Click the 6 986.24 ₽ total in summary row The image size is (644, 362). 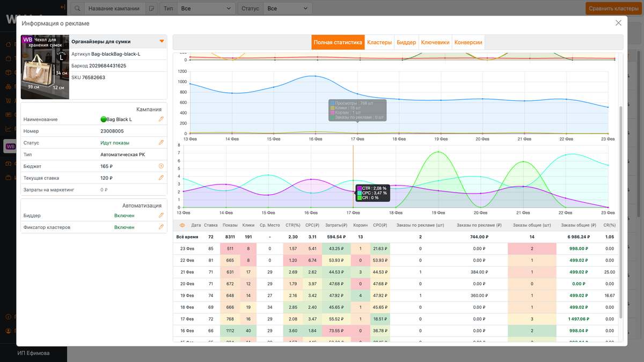(577, 237)
